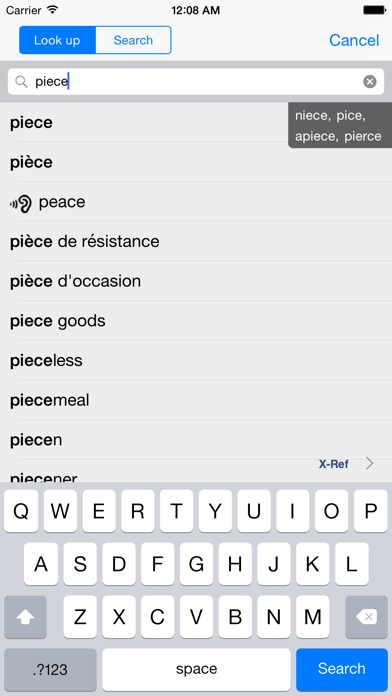Switch to Look up mode
The height and width of the screenshot is (696, 392).
(x=57, y=40)
